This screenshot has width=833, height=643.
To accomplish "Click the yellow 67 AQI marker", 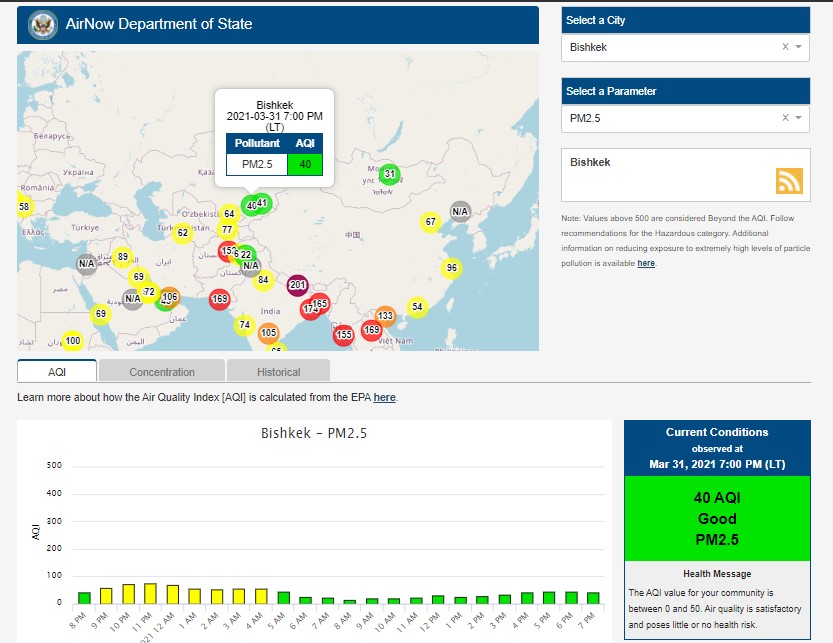I will pyautogui.click(x=430, y=222).
